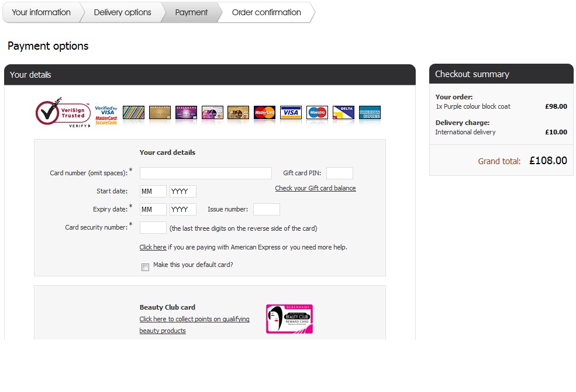
Task: Click the Gift card PIN field
Action: click(339, 173)
